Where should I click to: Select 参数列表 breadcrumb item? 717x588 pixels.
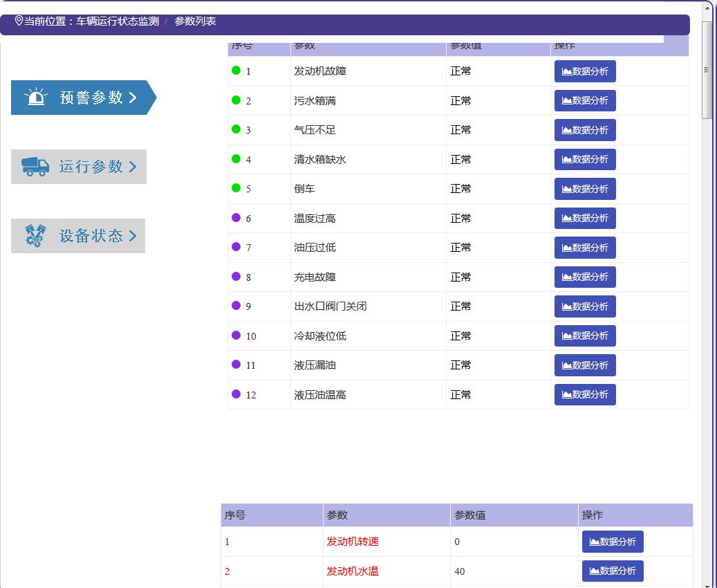click(195, 21)
